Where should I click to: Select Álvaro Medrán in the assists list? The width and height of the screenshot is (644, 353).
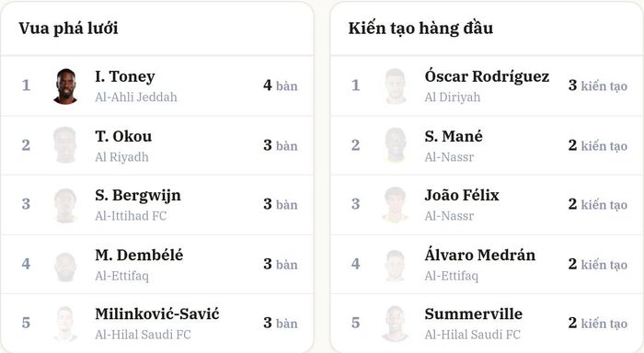click(479, 255)
